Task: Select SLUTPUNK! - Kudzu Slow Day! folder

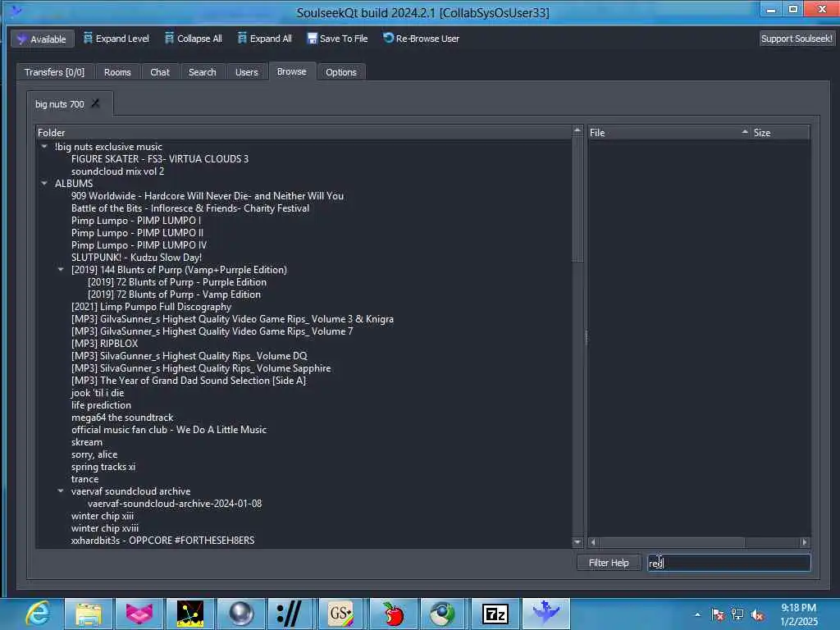Action: click(x=137, y=257)
